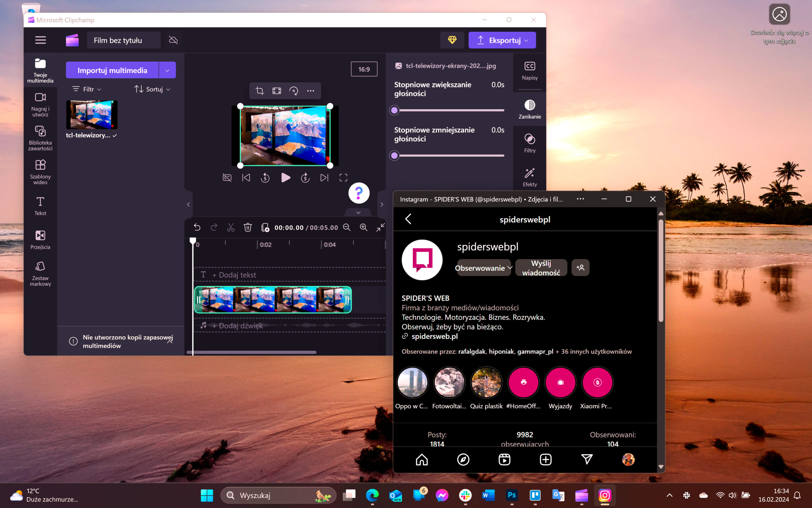The width and height of the screenshot is (812, 508).
Task: Click the rotate icon above preview
Action: [294, 91]
